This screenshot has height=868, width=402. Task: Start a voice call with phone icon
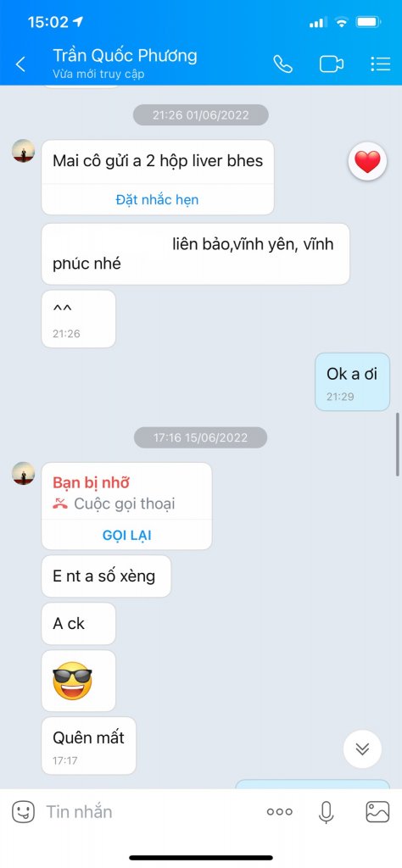[x=282, y=64]
